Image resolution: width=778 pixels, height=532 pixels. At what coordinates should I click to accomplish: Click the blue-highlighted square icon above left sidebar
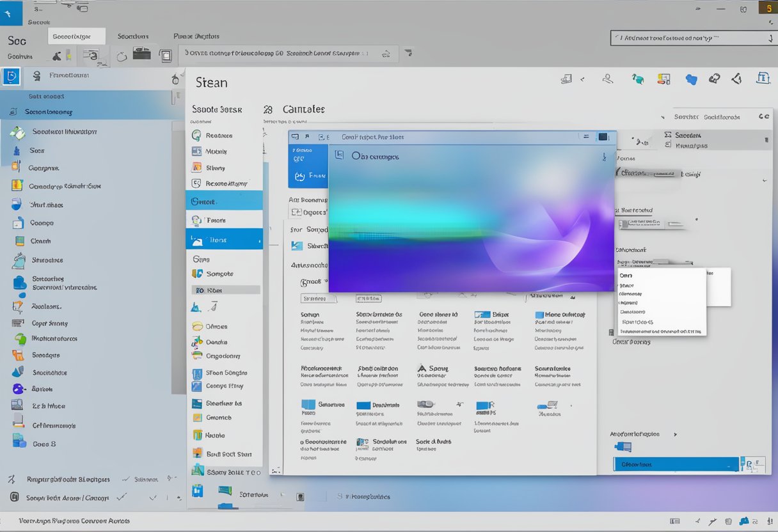click(x=12, y=77)
